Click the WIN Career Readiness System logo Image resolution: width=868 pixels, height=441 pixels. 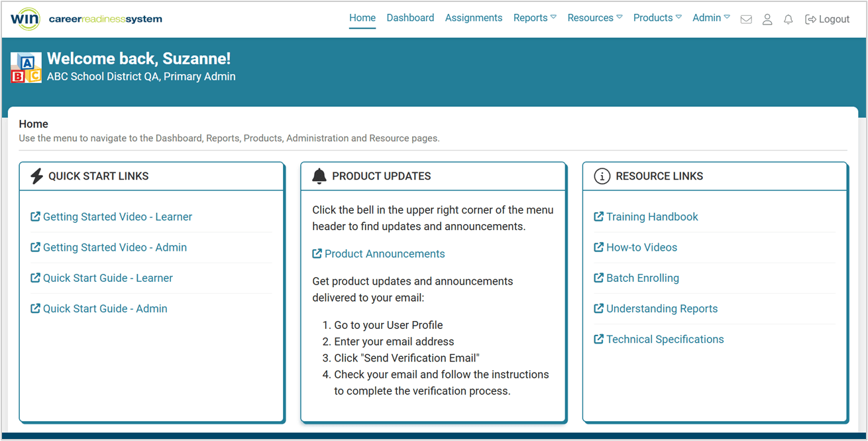pyautogui.click(x=86, y=19)
